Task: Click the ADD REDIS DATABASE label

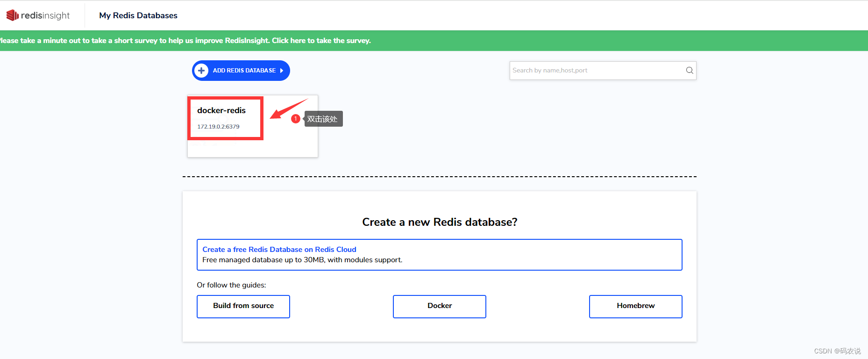Action: click(x=244, y=71)
